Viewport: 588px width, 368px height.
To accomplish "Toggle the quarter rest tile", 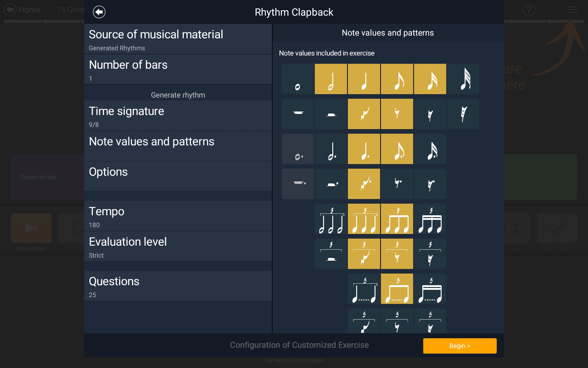I will pyautogui.click(x=364, y=114).
